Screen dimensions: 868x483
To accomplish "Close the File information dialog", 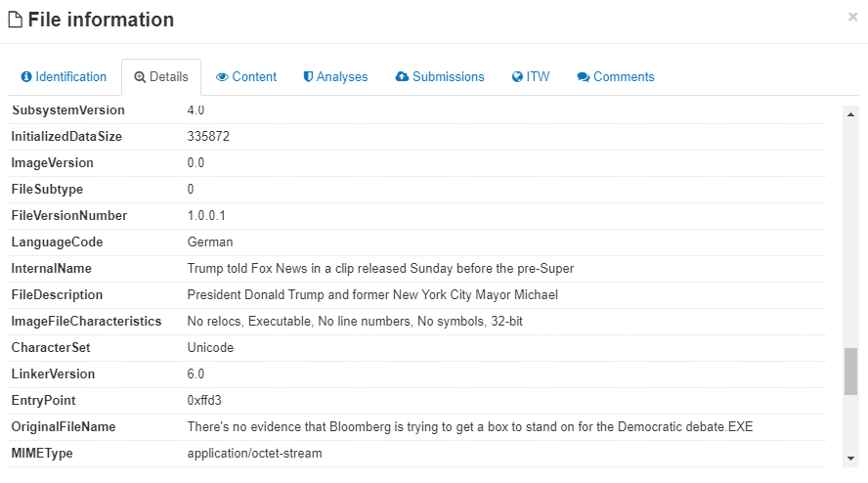I will (852, 17).
